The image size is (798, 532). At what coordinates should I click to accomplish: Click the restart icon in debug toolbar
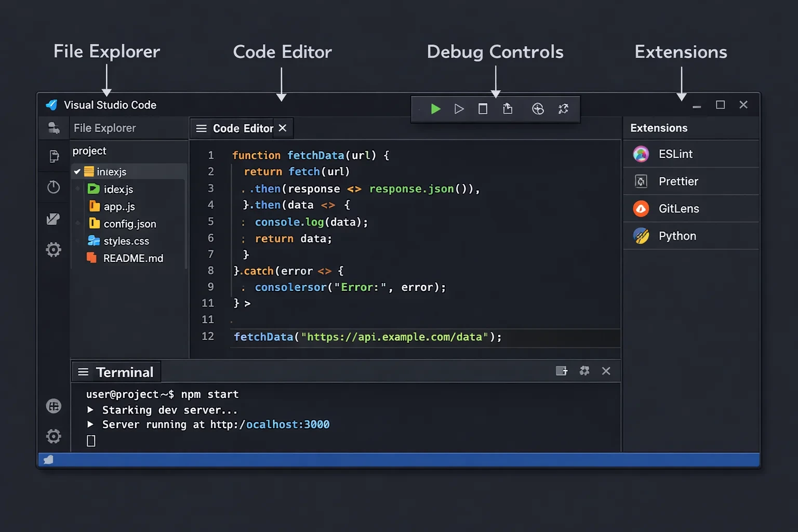click(x=563, y=109)
